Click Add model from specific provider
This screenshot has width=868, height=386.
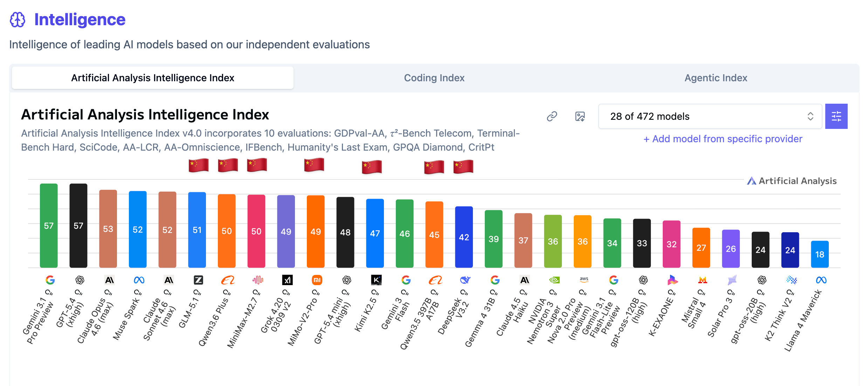pyautogui.click(x=723, y=139)
